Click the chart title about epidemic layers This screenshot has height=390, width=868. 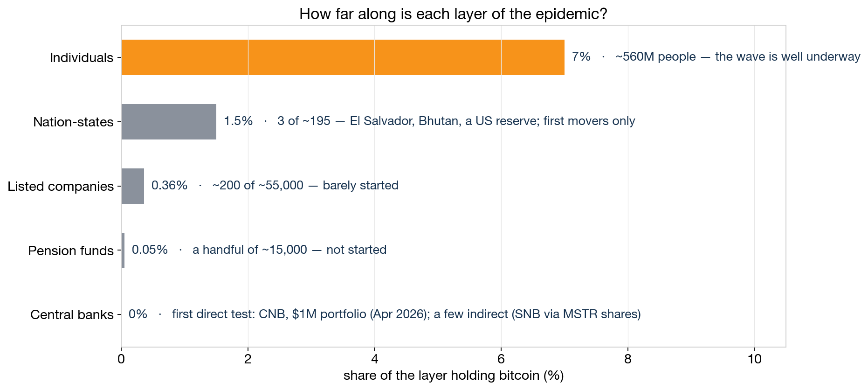453,14
